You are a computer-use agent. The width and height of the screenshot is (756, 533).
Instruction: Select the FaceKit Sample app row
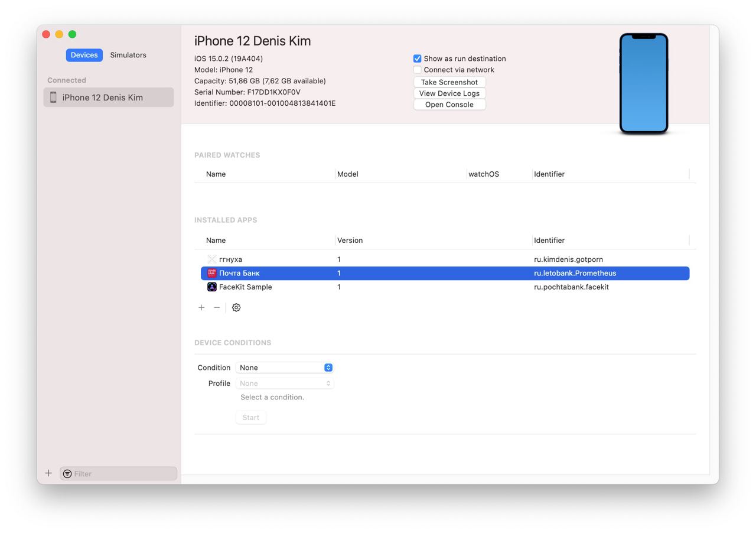click(445, 287)
